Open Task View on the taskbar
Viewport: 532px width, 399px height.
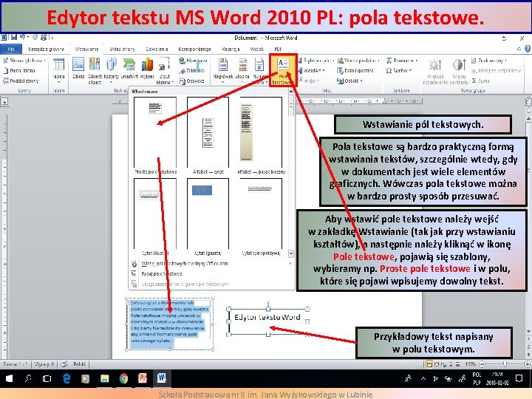47,378
